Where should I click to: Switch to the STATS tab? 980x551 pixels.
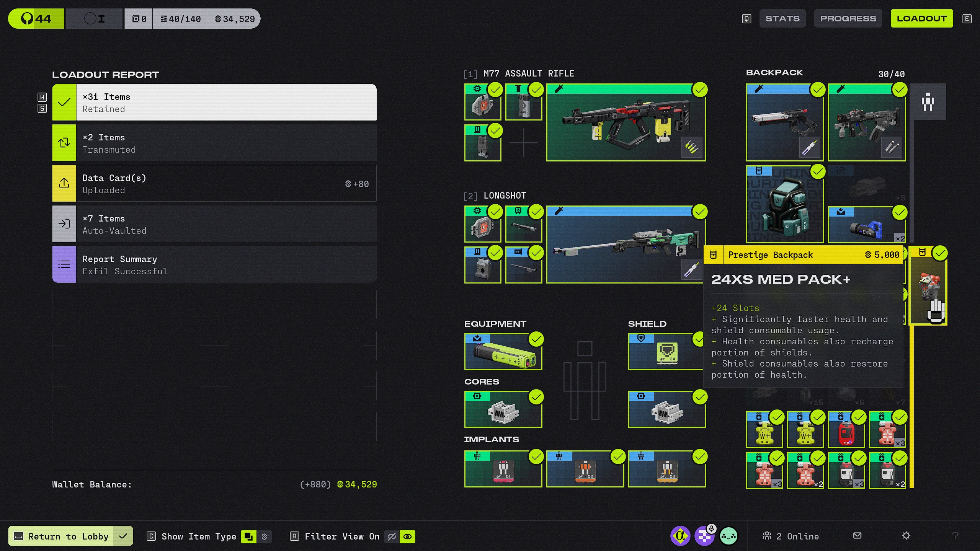point(782,18)
